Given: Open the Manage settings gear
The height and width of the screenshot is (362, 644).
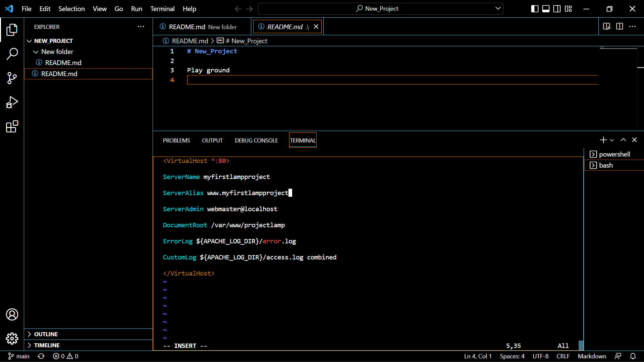Looking at the screenshot, I should point(12,339).
